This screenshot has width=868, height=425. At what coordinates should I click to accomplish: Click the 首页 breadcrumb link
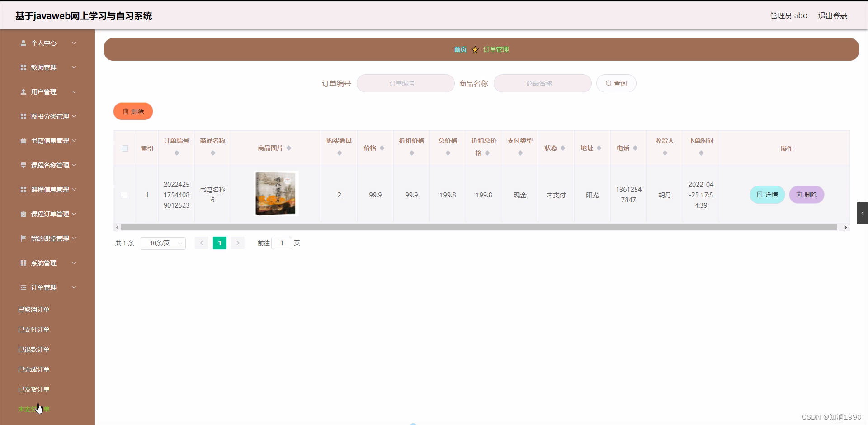pos(459,49)
